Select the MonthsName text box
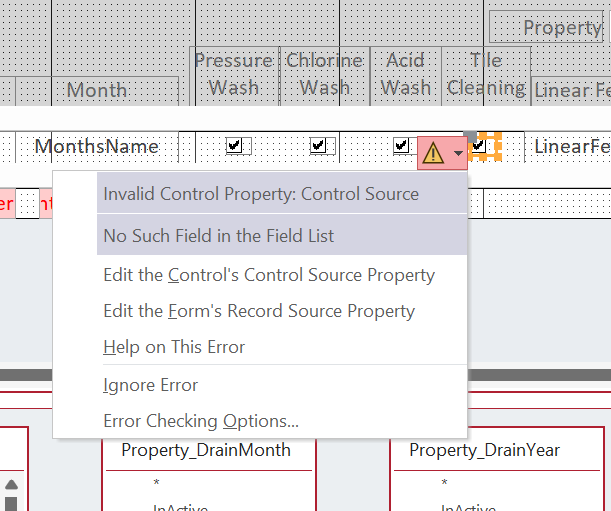The height and width of the screenshot is (511, 611). pyautogui.click(x=96, y=146)
